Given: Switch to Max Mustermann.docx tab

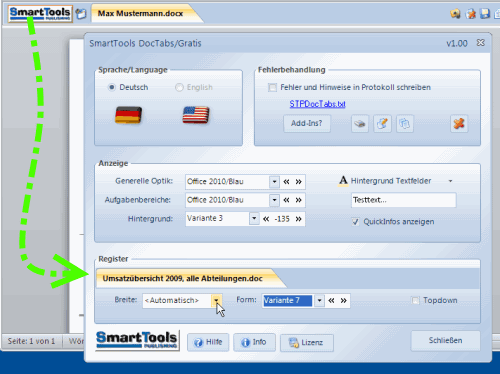Looking at the screenshot, I should pos(141,14).
